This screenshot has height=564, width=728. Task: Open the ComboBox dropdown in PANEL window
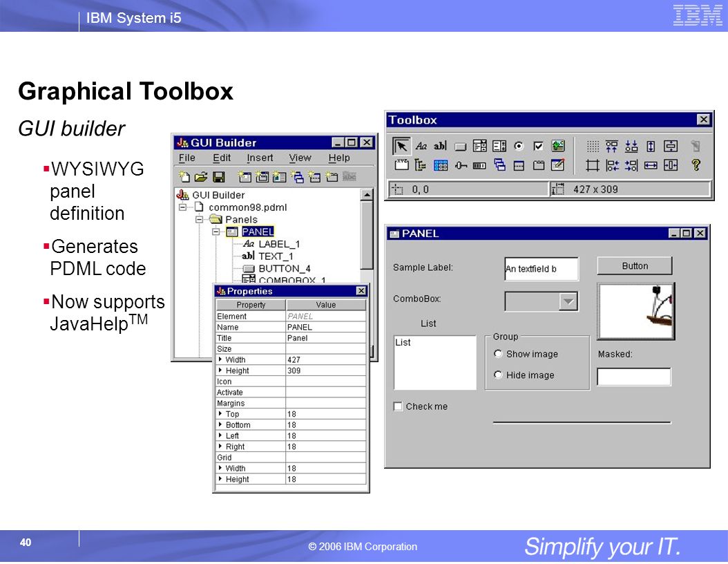coord(568,301)
